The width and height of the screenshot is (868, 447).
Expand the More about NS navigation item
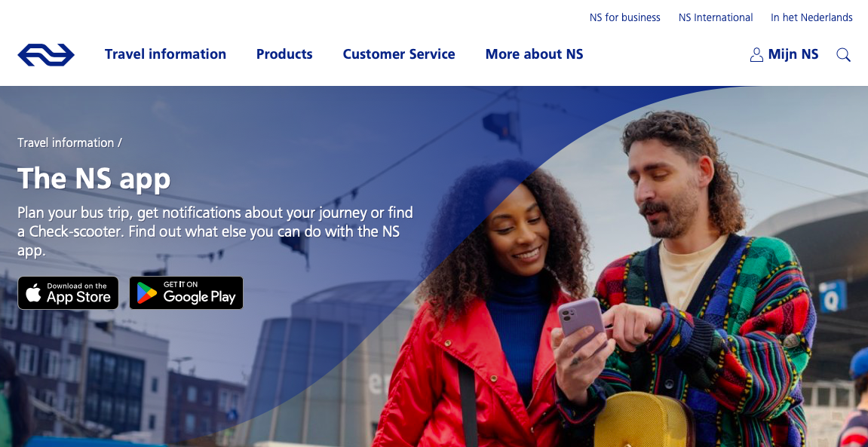point(534,54)
